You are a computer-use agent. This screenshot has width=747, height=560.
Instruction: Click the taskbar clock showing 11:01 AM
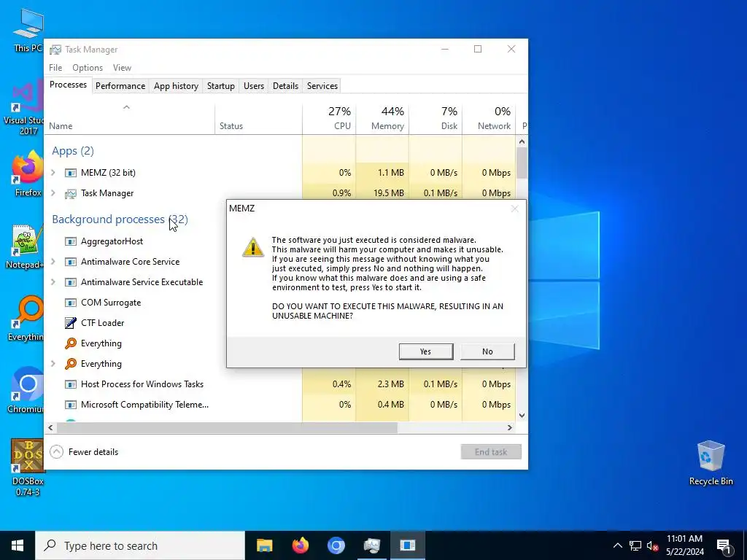[x=684, y=545]
